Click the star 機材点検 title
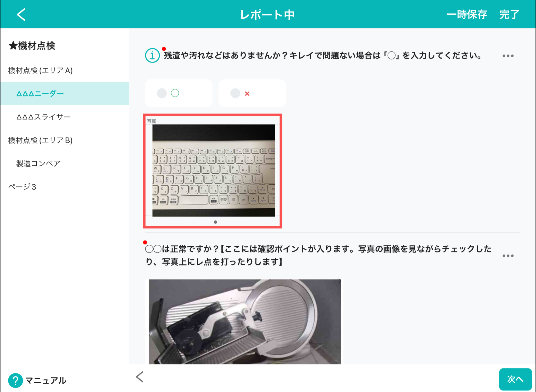Screen dimensions: 536x392 coord(32,46)
